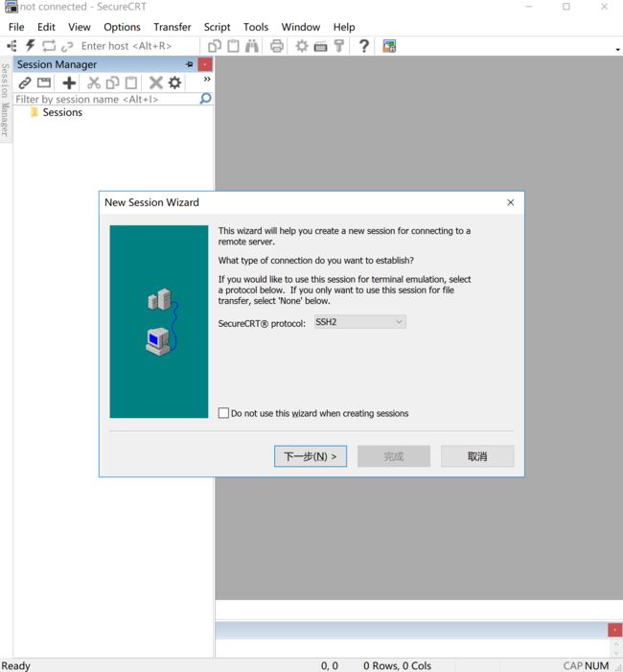Image resolution: width=623 pixels, height=672 pixels.
Task: Click the Print icon in toolbar
Action: 277,46
